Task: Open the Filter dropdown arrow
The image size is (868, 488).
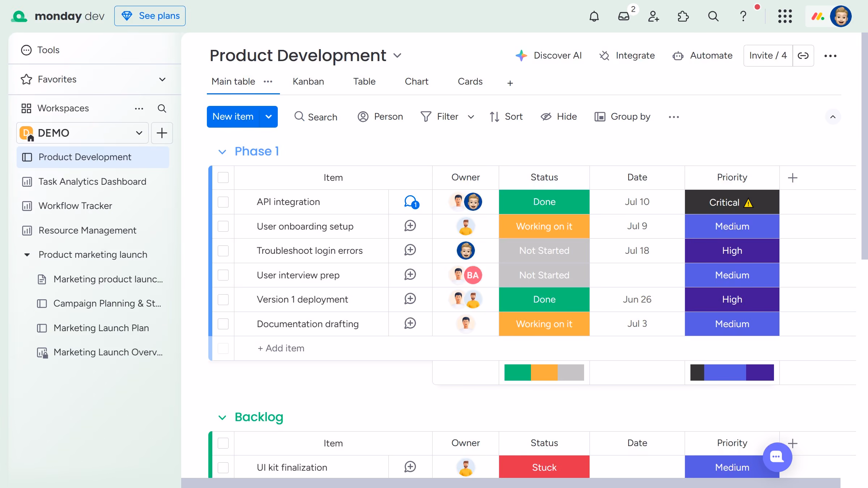Action: coord(471,117)
